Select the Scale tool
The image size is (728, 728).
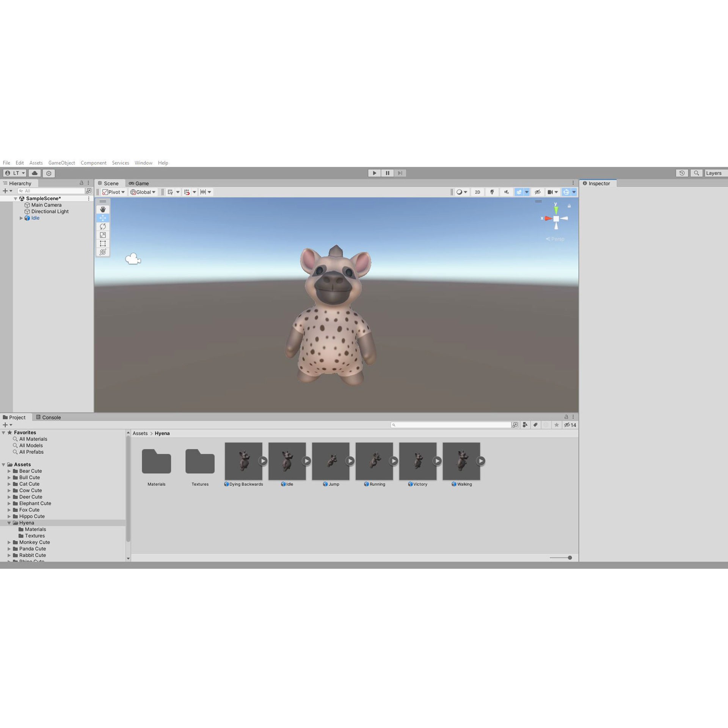(x=103, y=235)
